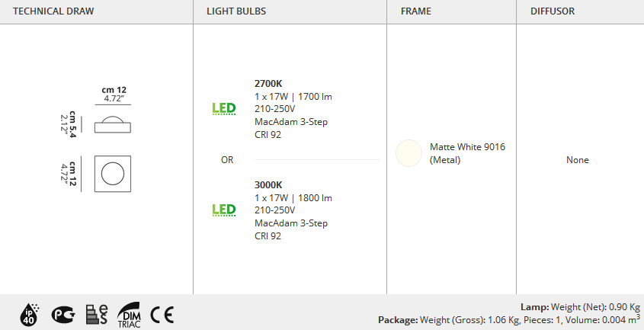Select the 3000K bulb option heading
Screen dimensions: 644x330
click(x=268, y=185)
